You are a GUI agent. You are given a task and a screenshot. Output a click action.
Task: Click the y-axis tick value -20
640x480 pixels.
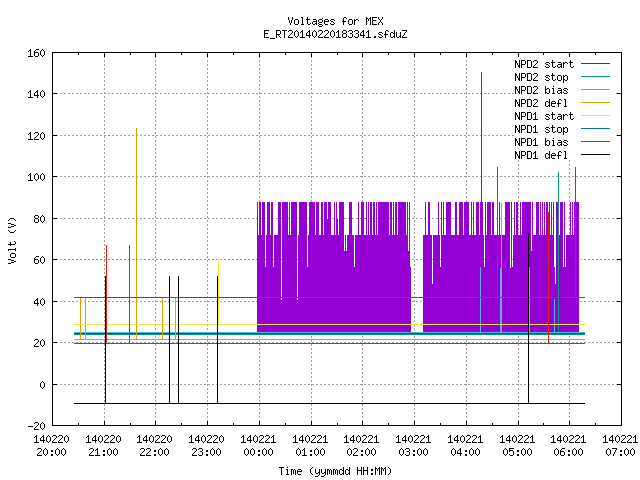click(36, 426)
